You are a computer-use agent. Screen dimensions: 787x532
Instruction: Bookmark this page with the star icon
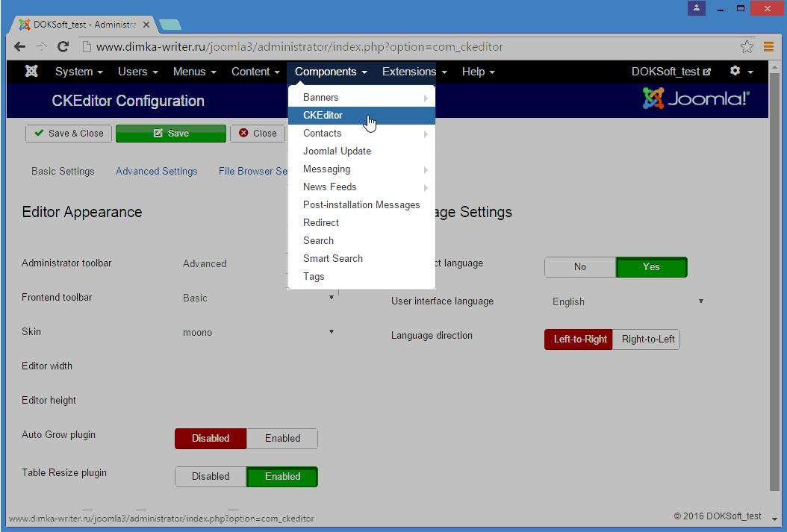pos(746,46)
